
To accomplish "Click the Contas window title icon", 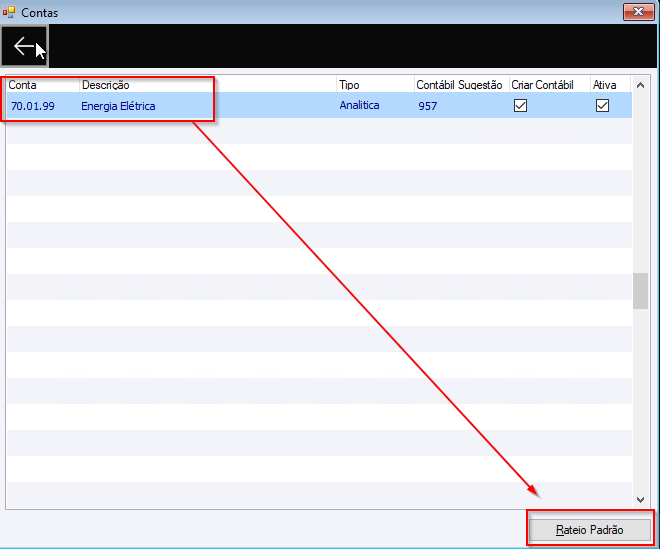I will 9,12.
